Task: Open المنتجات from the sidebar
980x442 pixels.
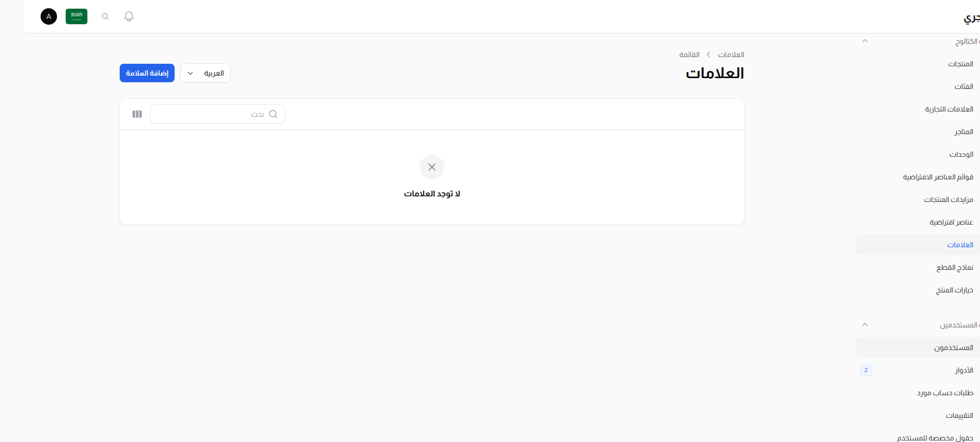Action: click(960, 63)
